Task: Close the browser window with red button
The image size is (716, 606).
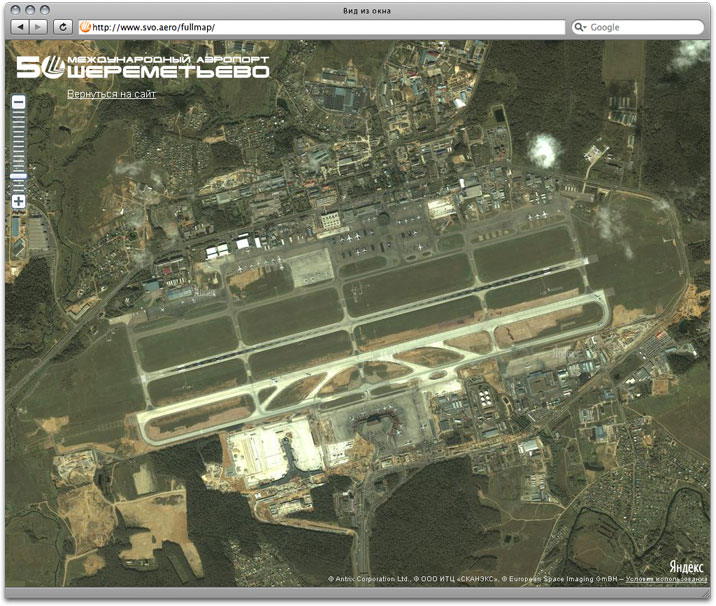Action: (16, 10)
